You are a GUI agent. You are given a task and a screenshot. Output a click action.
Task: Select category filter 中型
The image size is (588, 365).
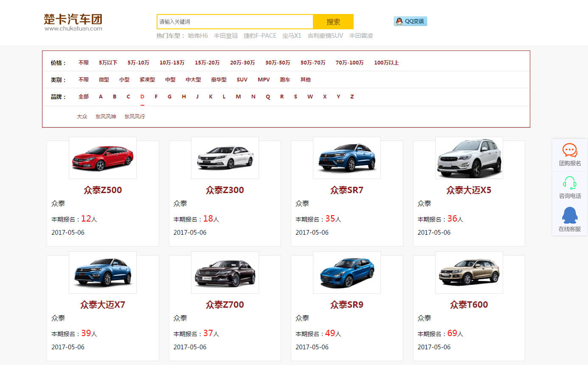(x=170, y=80)
